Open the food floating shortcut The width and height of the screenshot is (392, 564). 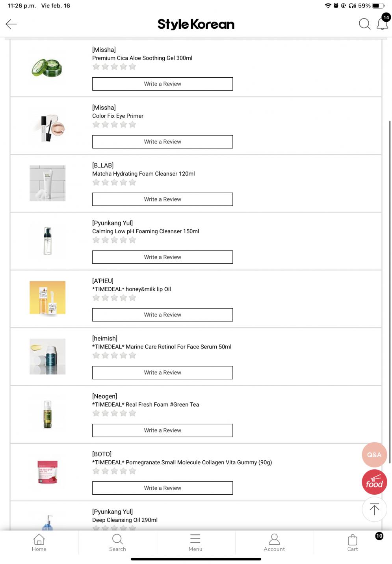tap(374, 482)
